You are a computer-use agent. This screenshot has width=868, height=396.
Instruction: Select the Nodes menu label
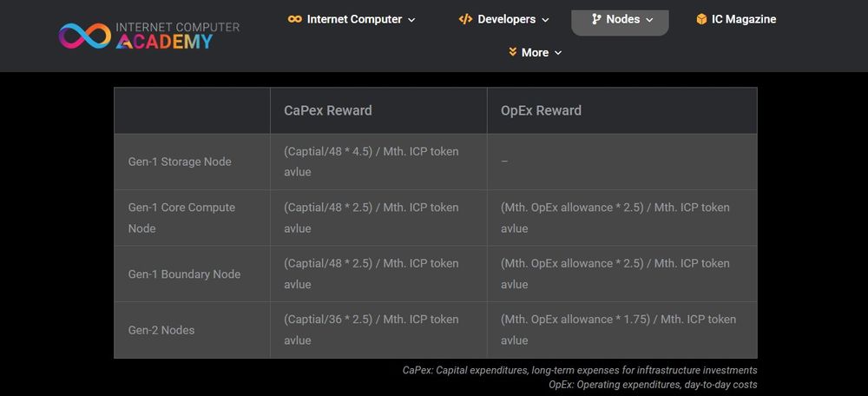[623, 19]
